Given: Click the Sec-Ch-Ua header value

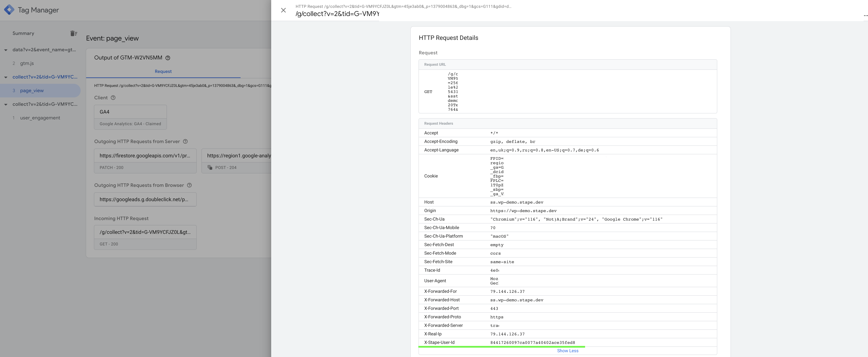Looking at the screenshot, I should [x=576, y=219].
